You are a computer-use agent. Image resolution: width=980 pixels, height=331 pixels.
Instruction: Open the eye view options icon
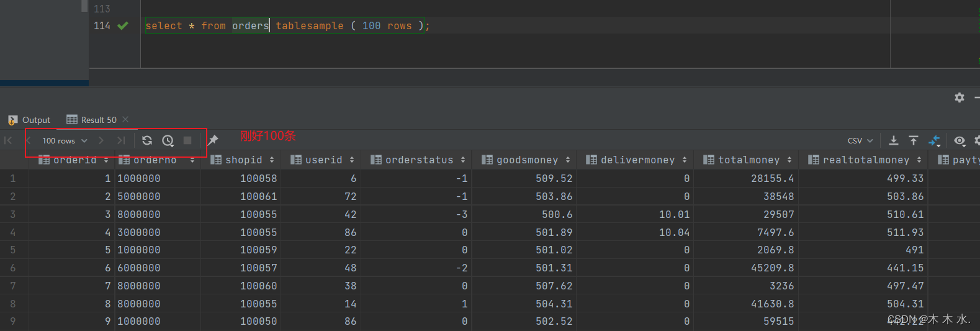pyautogui.click(x=960, y=141)
